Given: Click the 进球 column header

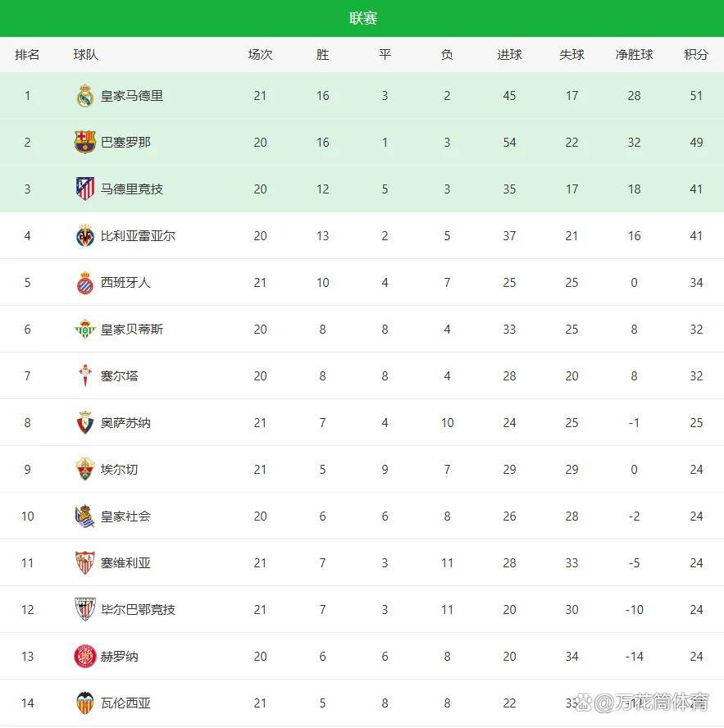Looking at the screenshot, I should [509, 55].
